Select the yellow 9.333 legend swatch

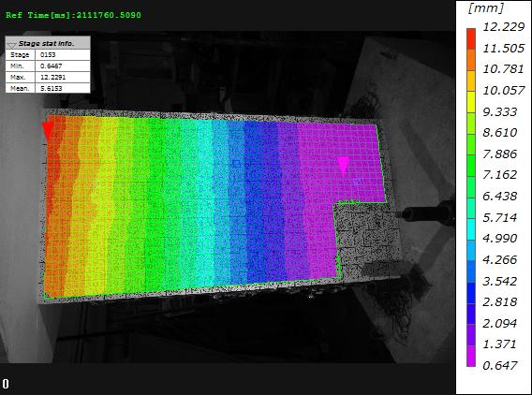coord(471,102)
